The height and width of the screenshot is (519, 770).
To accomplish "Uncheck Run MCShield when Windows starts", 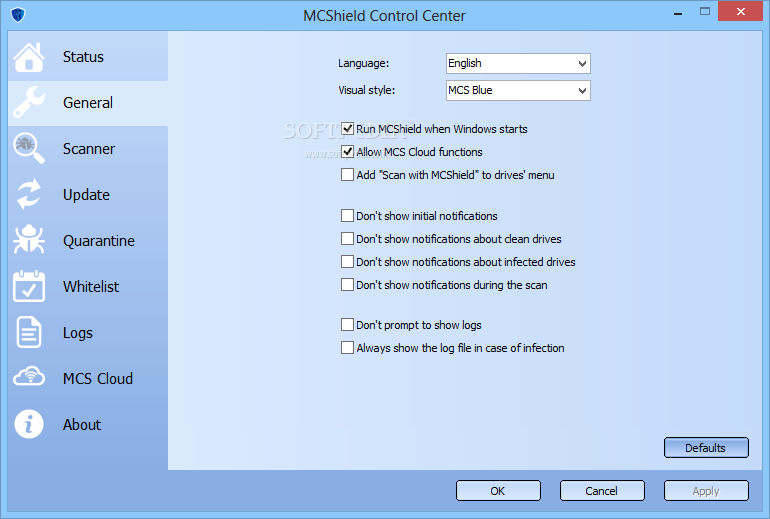I will tap(347, 129).
